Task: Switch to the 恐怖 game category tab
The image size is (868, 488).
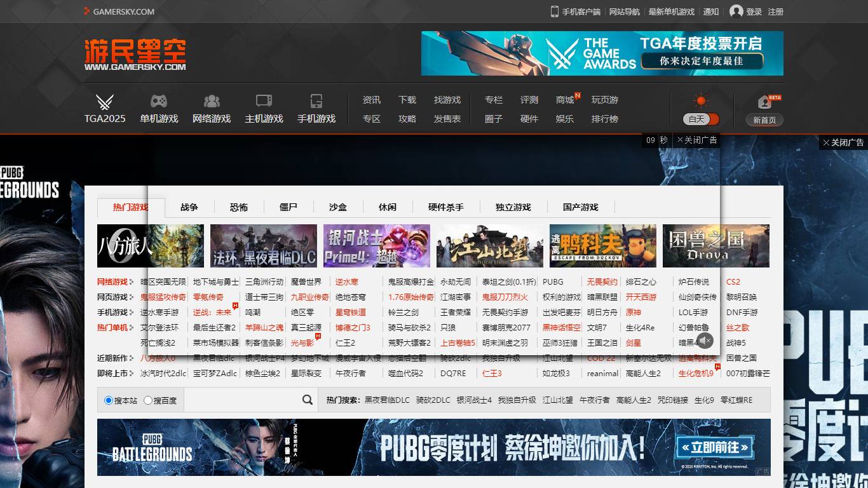Action: 238,207
